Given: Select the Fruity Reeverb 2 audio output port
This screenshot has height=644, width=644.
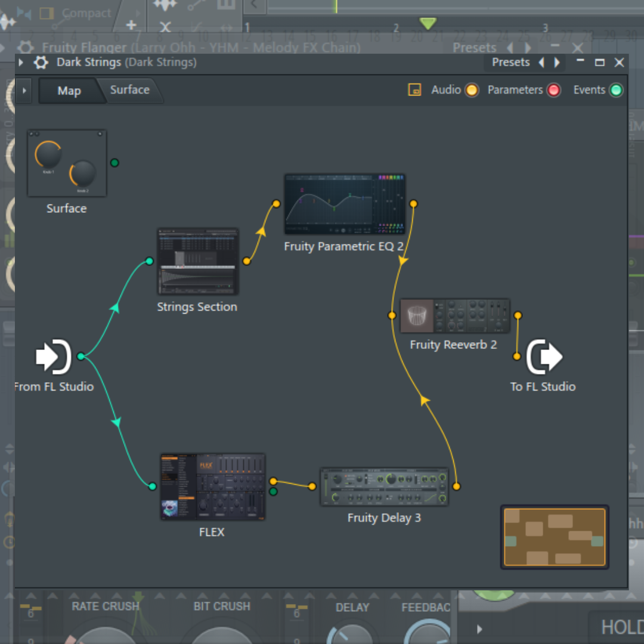Looking at the screenshot, I should coord(518,315).
